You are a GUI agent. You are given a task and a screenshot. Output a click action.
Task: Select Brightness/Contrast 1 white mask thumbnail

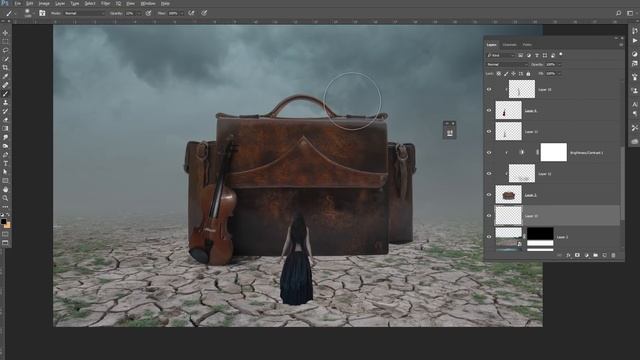[553, 153]
